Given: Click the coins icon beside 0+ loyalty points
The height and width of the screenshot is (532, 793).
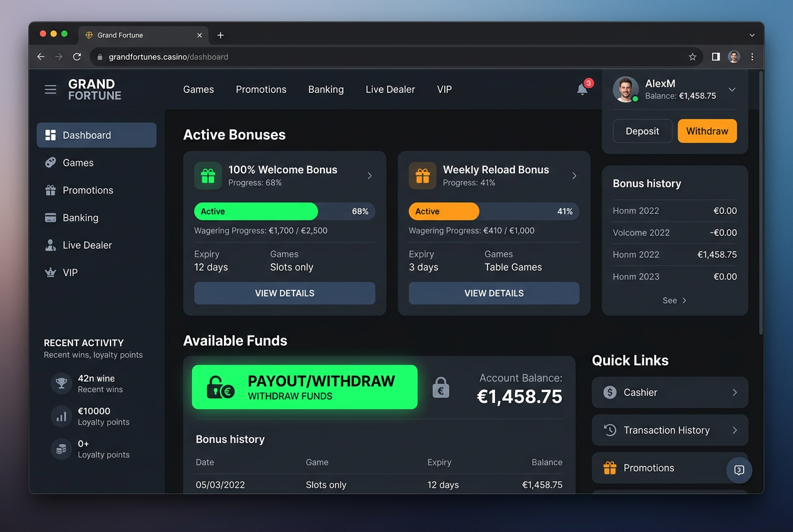Looking at the screenshot, I should [x=61, y=449].
